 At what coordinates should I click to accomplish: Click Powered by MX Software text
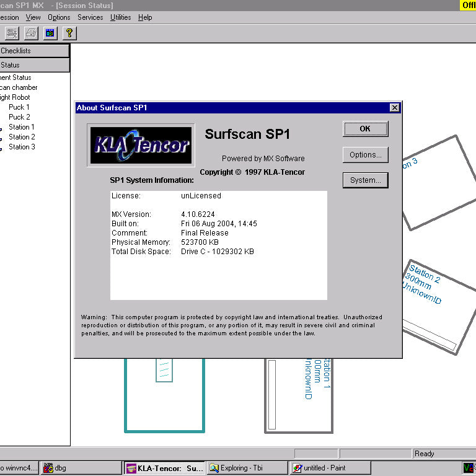click(263, 159)
